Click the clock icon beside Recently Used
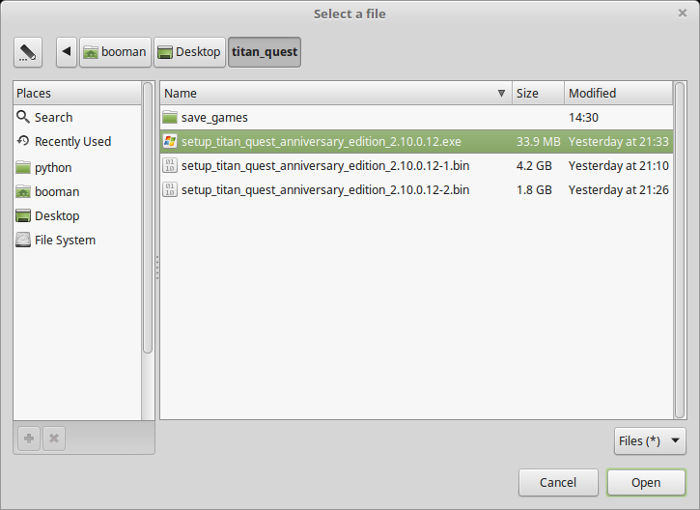Screen dimensions: 700x510 pos(23,141)
